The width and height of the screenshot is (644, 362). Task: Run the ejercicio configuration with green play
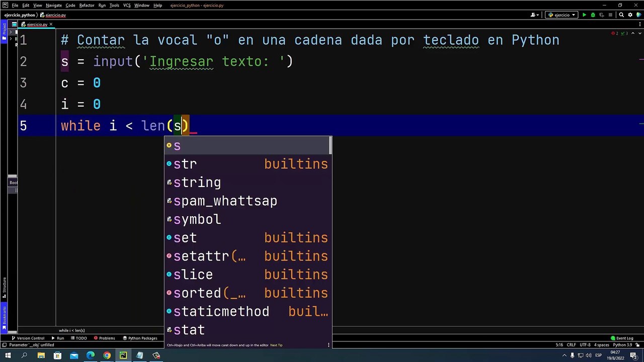584,15
